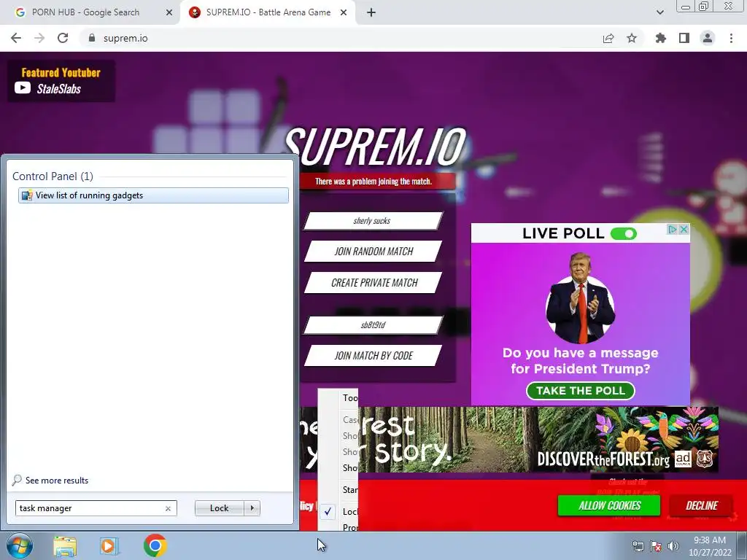Open the Action Center flag icon

point(656,546)
